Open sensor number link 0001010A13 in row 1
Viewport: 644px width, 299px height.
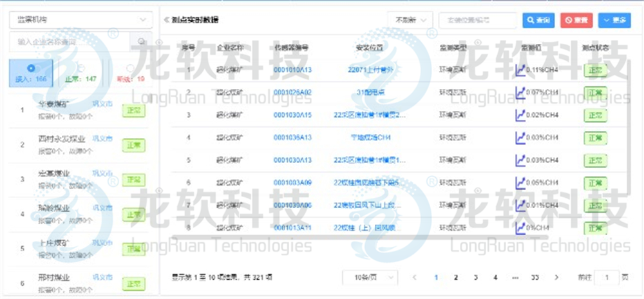(x=292, y=70)
